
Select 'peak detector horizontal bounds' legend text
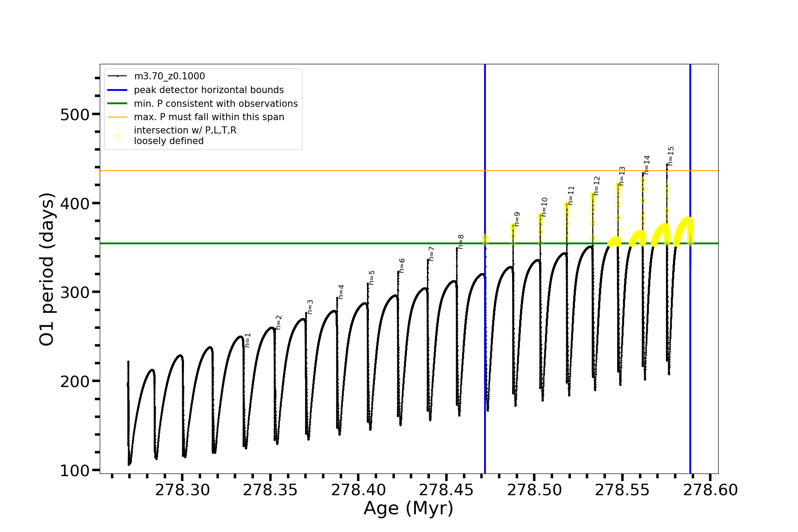pyautogui.click(x=209, y=90)
